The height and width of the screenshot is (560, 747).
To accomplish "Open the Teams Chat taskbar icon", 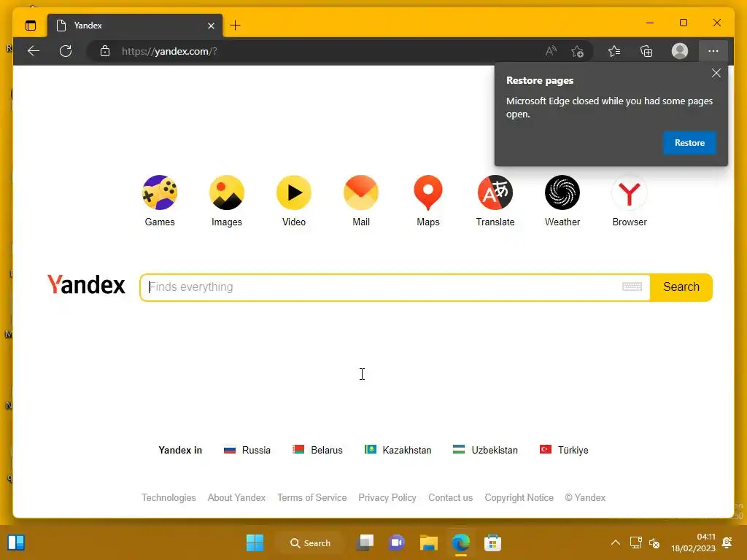I will 396,542.
